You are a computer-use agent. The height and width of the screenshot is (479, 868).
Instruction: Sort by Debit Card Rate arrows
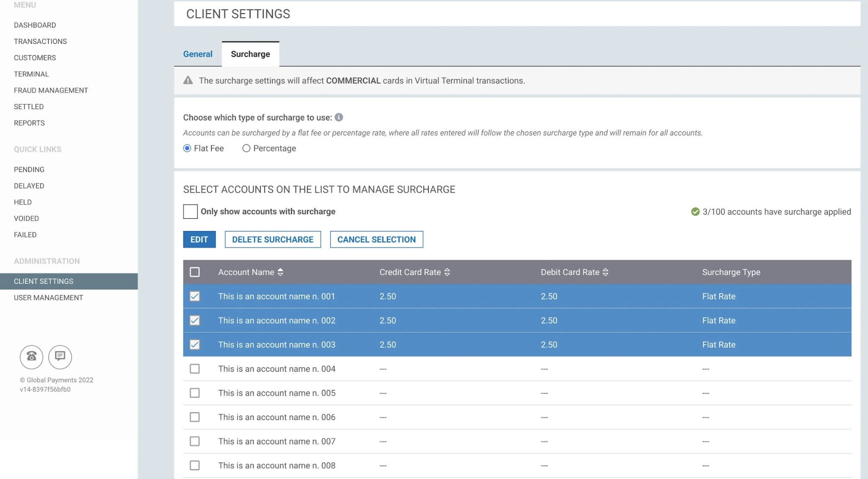pyautogui.click(x=605, y=272)
